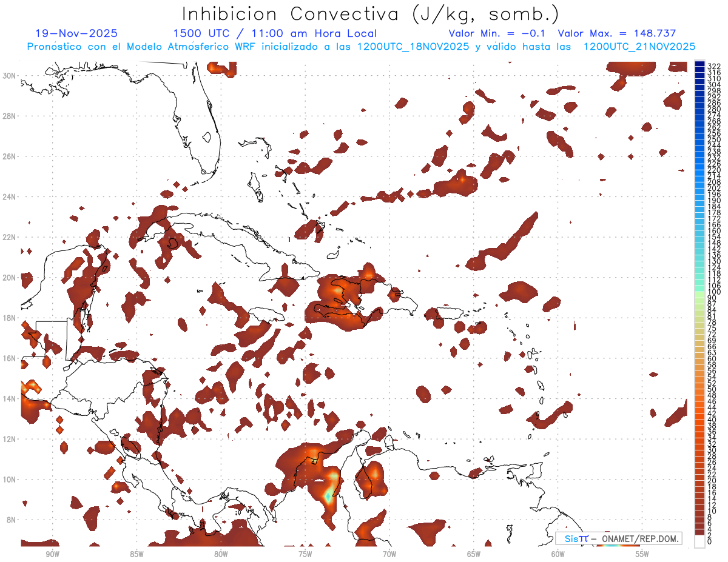Click the '20N' latitude label
This screenshot has height=562, width=728.
(8, 278)
